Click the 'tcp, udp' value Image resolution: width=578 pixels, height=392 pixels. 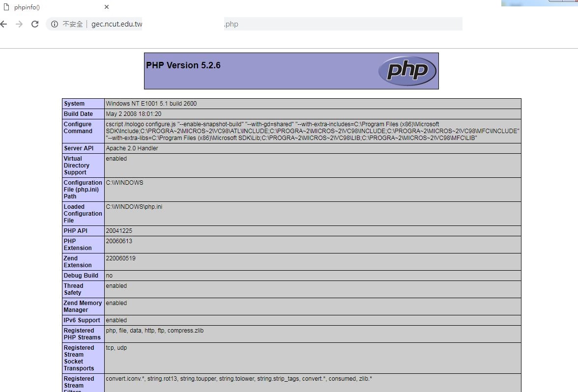pos(116,347)
